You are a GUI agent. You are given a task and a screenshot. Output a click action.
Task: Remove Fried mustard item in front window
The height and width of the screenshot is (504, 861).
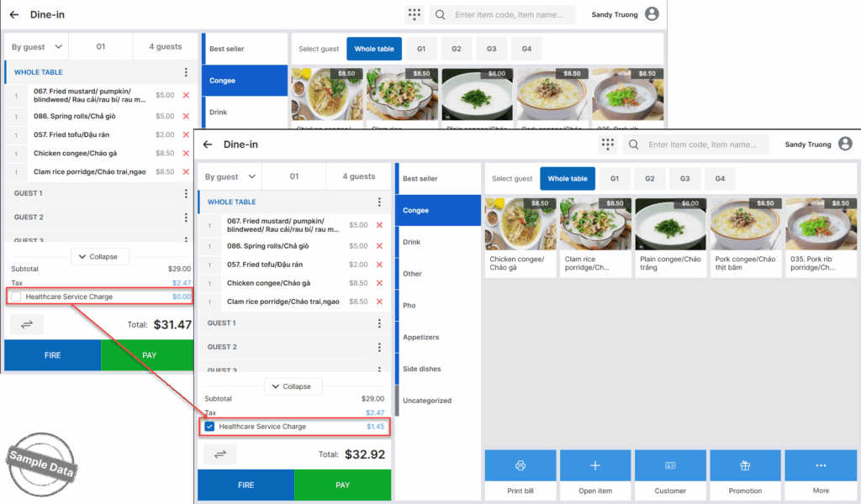379,225
